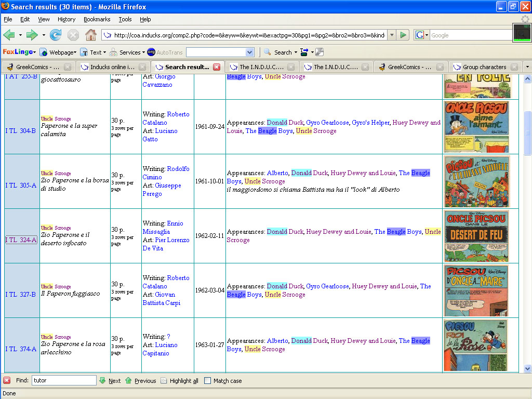
Task: Open the File menu
Action: [8, 19]
